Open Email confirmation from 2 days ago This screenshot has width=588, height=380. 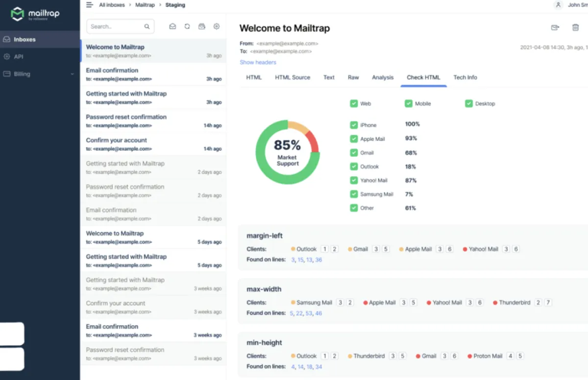[x=153, y=214]
